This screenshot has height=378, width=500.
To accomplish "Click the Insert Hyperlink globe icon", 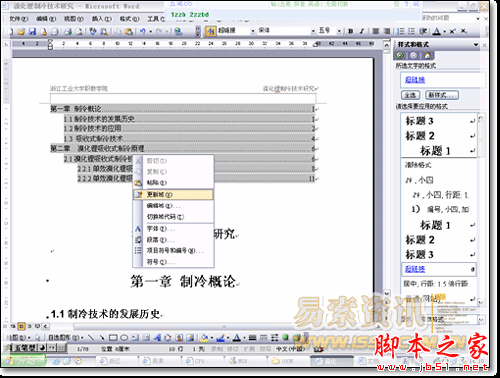I will coord(178,31).
